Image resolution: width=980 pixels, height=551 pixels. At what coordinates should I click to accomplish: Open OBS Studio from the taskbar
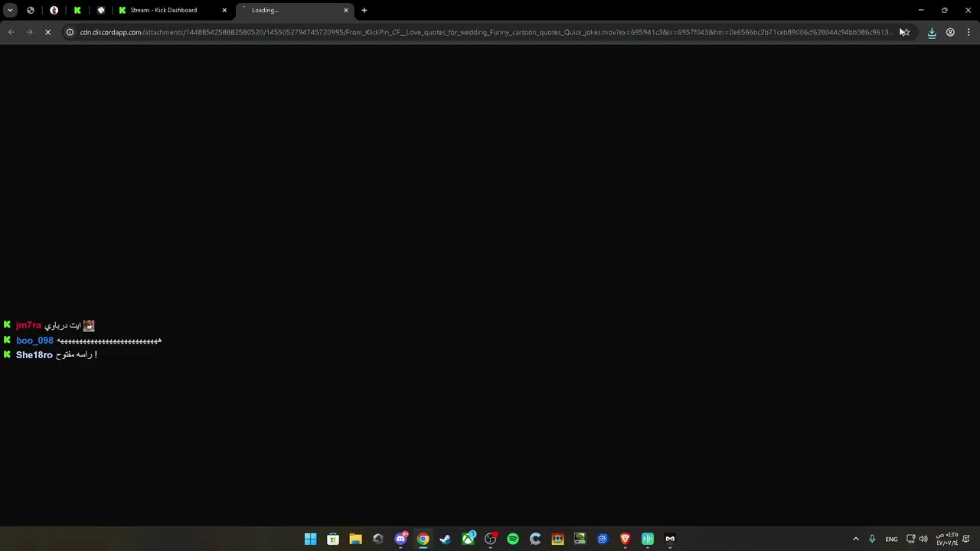491,539
